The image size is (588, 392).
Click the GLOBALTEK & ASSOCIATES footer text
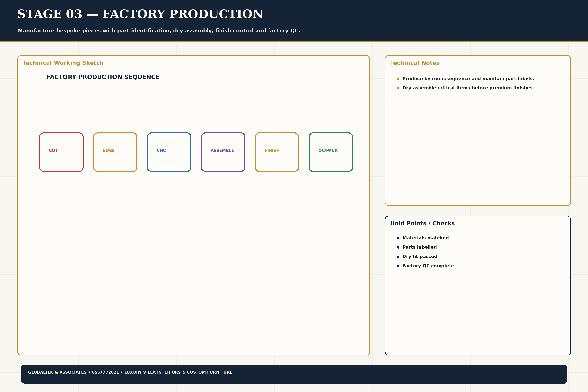point(130,372)
